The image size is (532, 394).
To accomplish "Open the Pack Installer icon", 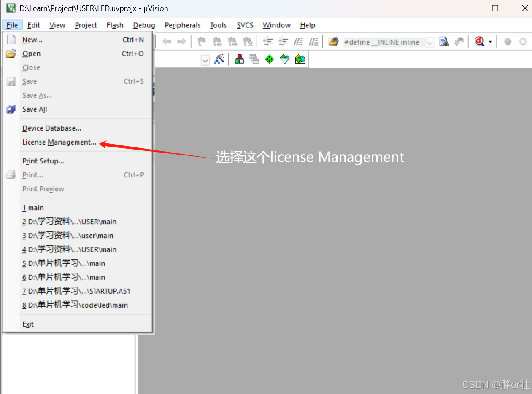I will (300, 59).
